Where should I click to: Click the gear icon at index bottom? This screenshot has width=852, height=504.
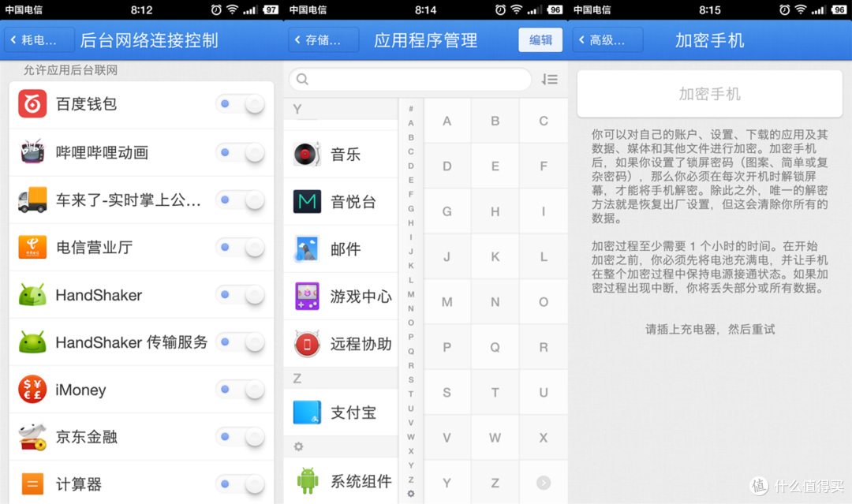[x=411, y=494]
